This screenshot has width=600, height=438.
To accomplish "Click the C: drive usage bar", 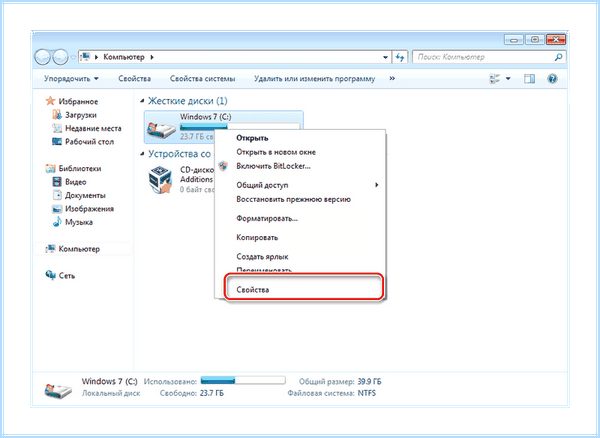I will (240, 126).
